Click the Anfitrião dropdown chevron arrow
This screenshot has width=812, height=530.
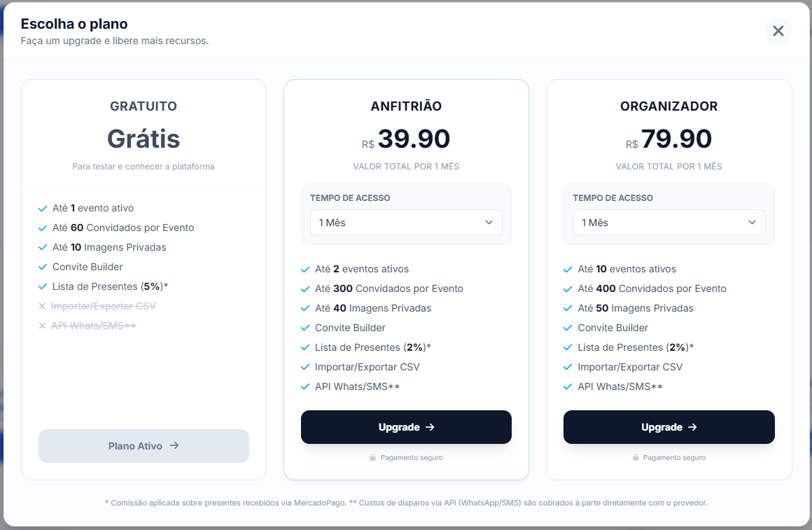(489, 223)
